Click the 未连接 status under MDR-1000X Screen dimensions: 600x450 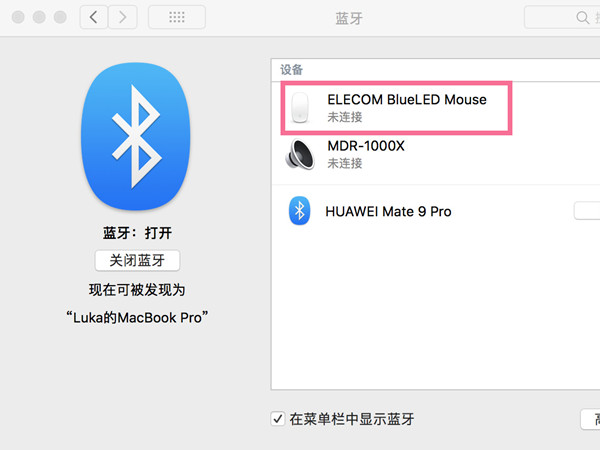[345, 163]
